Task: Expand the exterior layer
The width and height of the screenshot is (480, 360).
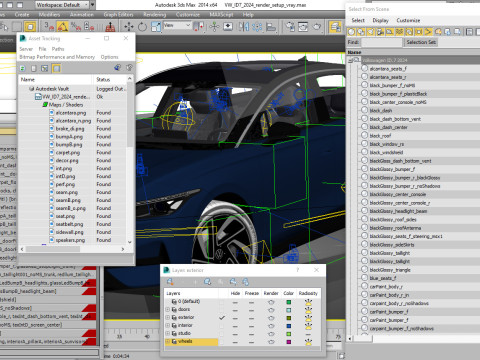Action: point(168,318)
